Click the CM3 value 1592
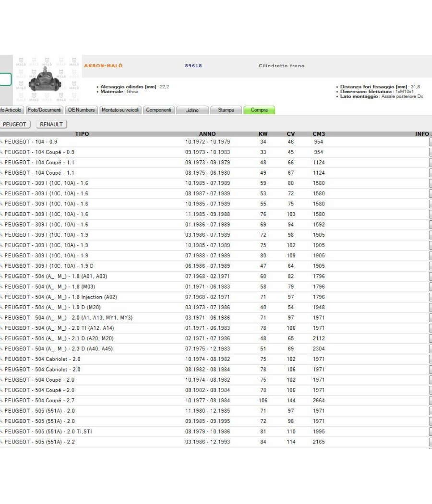This screenshot has height=504, width=432. tap(319, 224)
